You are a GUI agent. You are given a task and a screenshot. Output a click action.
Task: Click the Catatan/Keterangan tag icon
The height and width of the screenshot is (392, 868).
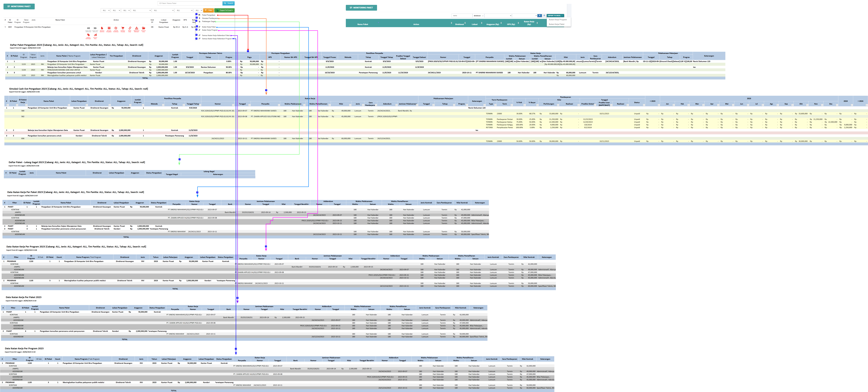pos(89,35)
